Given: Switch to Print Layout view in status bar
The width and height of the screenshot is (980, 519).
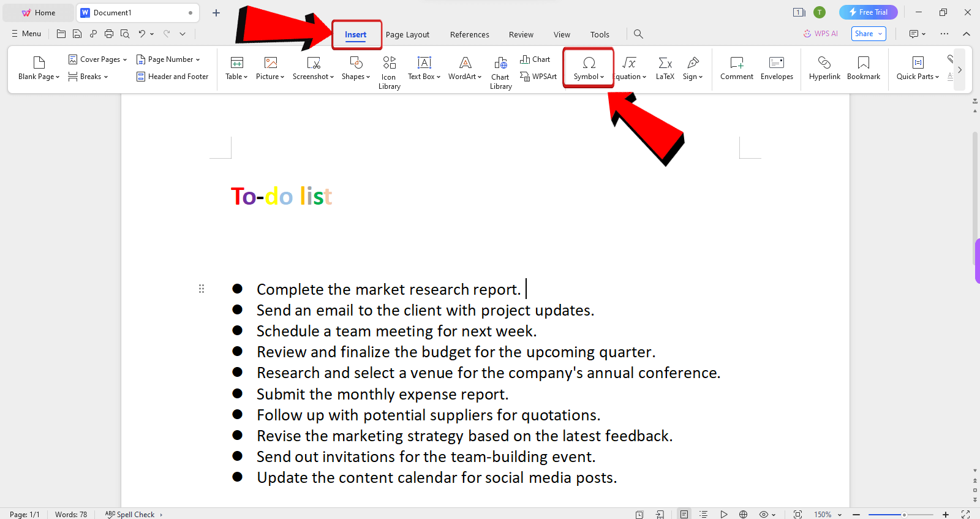Looking at the screenshot, I should coord(684,514).
